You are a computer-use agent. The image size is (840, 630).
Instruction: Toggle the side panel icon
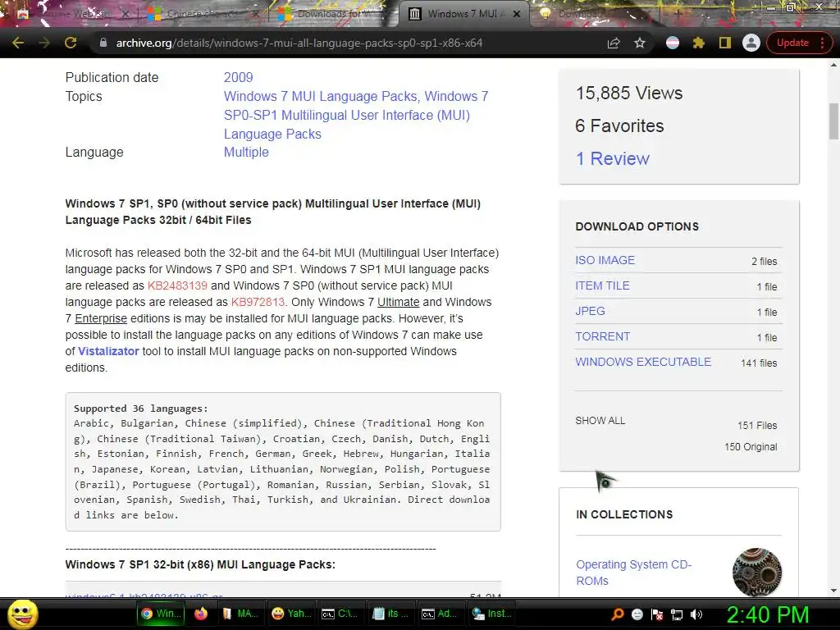725,43
